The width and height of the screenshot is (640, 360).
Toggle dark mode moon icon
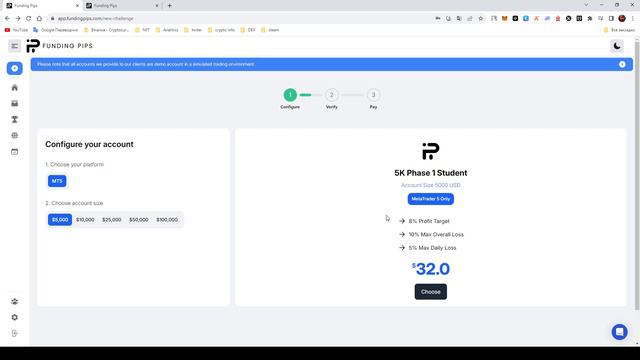(x=617, y=46)
